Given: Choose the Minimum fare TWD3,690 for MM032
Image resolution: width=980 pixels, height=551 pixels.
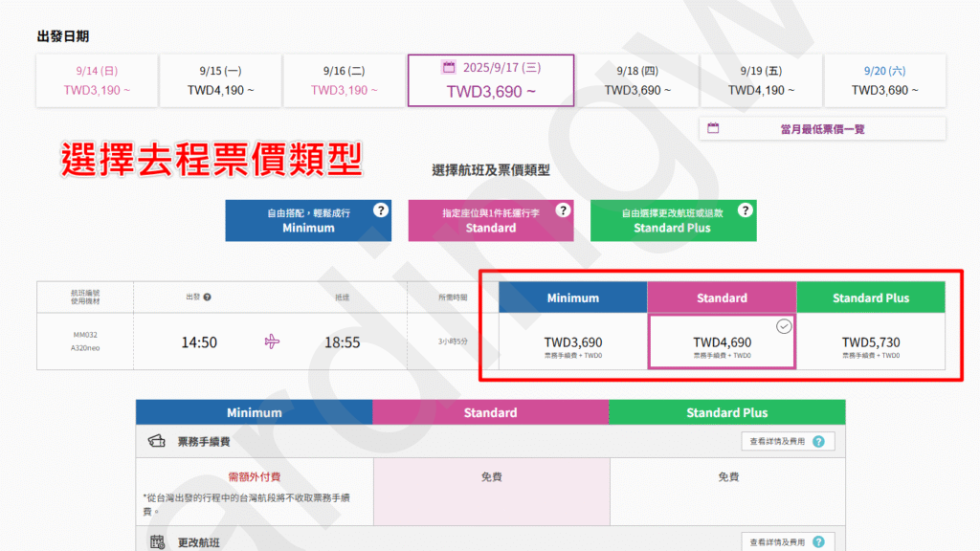Looking at the screenshot, I should pyautogui.click(x=573, y=342).
